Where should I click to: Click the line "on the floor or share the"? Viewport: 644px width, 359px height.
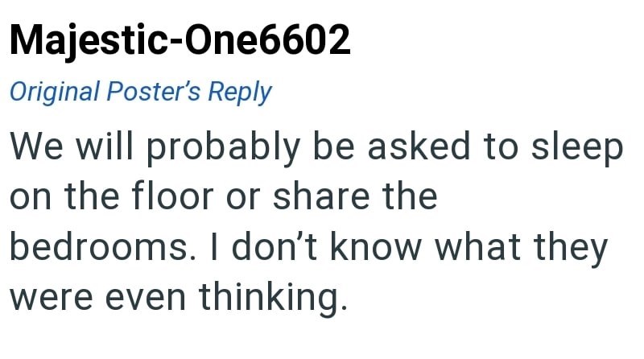pyautogui.click(x=223, y=196)
